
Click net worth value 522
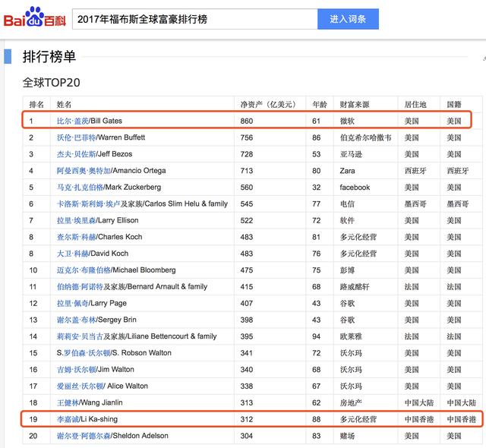click(246, 220)
